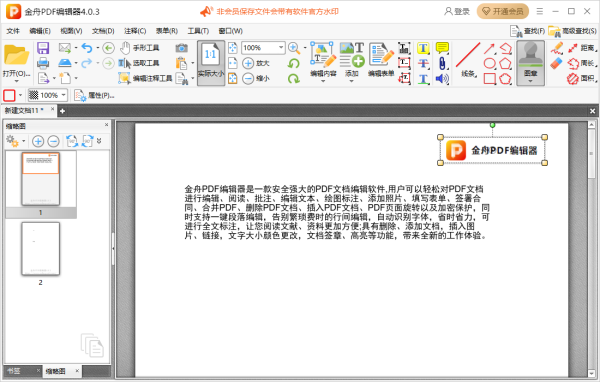
Task: Click the Undo arrow icon
Action: tap(87, 48)
